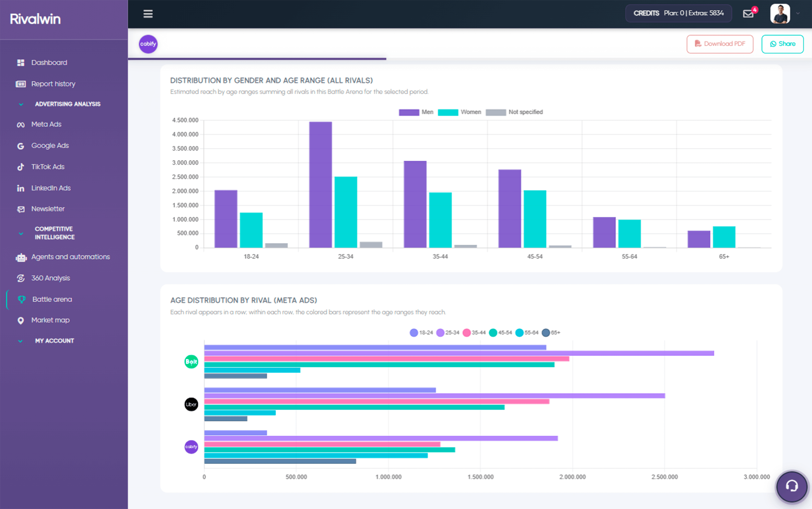Click the Battle arena trophy icon
812x509 pixels.
click(x=22, y=299)
